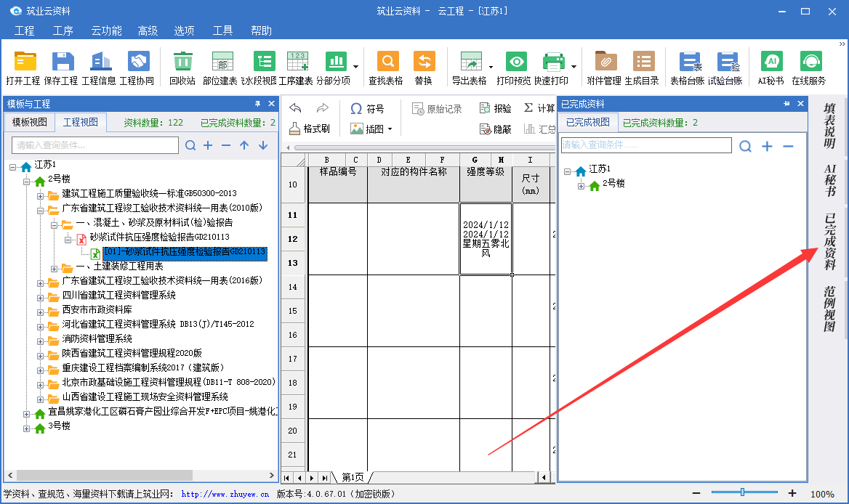Click 报验 toolbar item

coord(496,108)
